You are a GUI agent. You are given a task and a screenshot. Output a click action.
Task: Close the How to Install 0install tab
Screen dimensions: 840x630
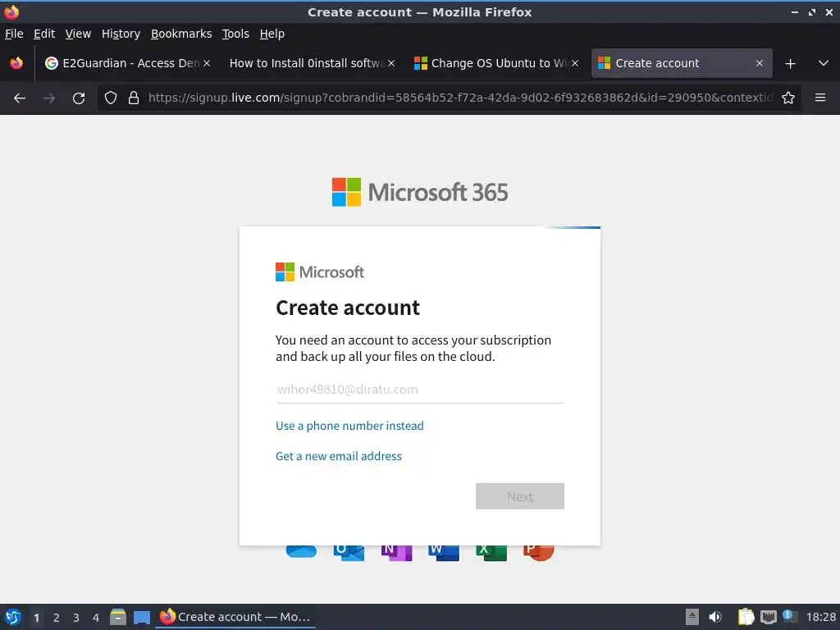(391, 63)
